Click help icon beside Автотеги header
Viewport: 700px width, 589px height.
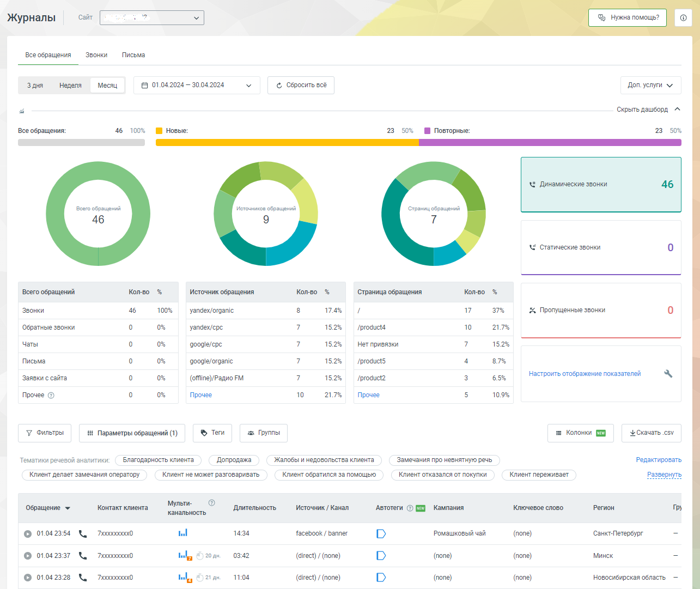click(x=410, y=508)
